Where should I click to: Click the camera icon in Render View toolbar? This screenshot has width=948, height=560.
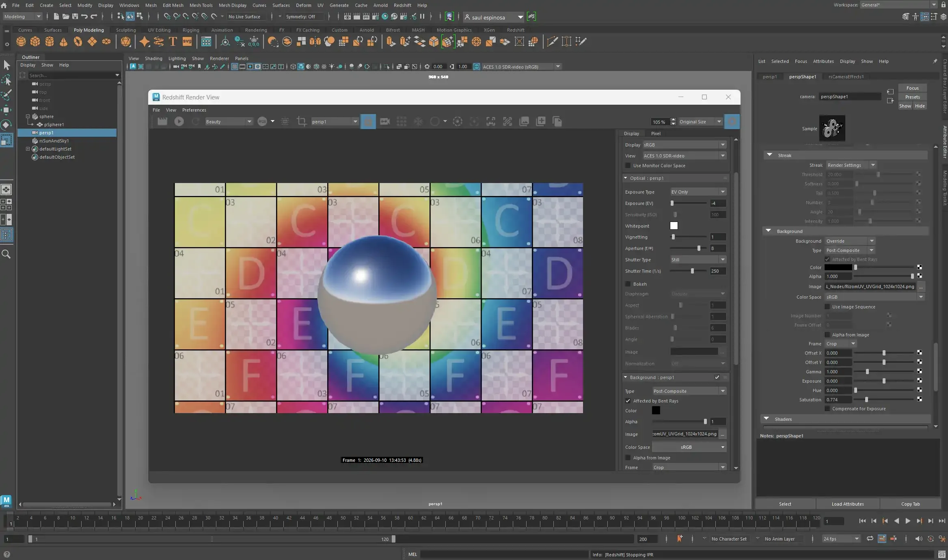point(384,121)
